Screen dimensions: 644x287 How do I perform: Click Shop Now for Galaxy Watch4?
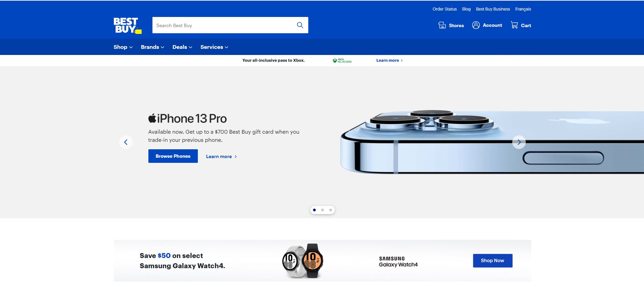pos(493,261)
